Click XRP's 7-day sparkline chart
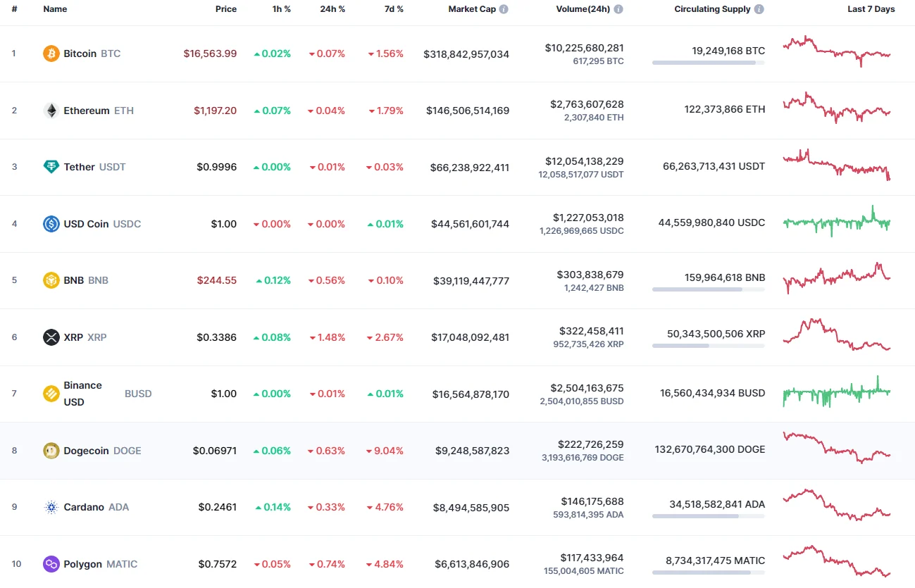 [x=835, y=336]
